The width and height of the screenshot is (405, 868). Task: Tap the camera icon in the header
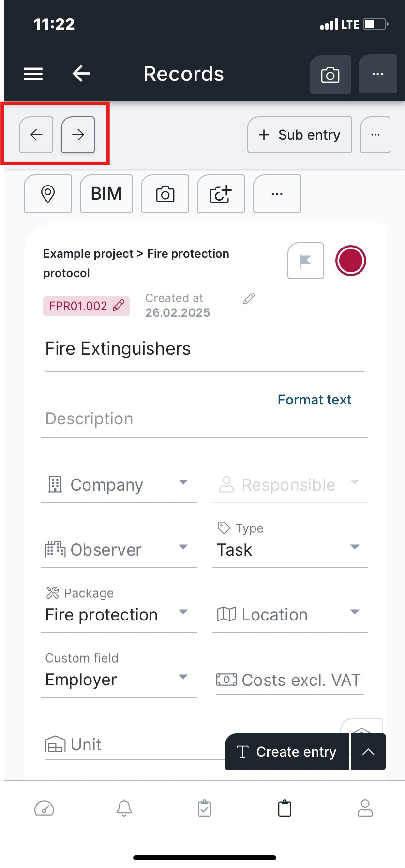pos(330,74)
